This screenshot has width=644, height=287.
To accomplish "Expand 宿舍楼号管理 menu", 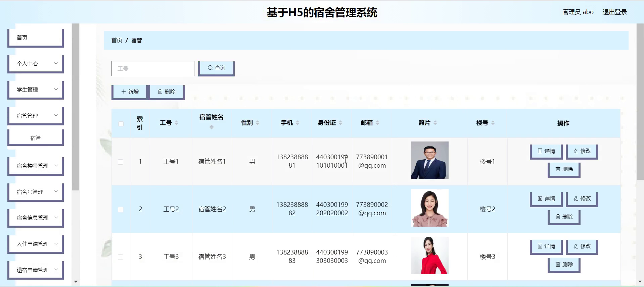I will 36,166.
